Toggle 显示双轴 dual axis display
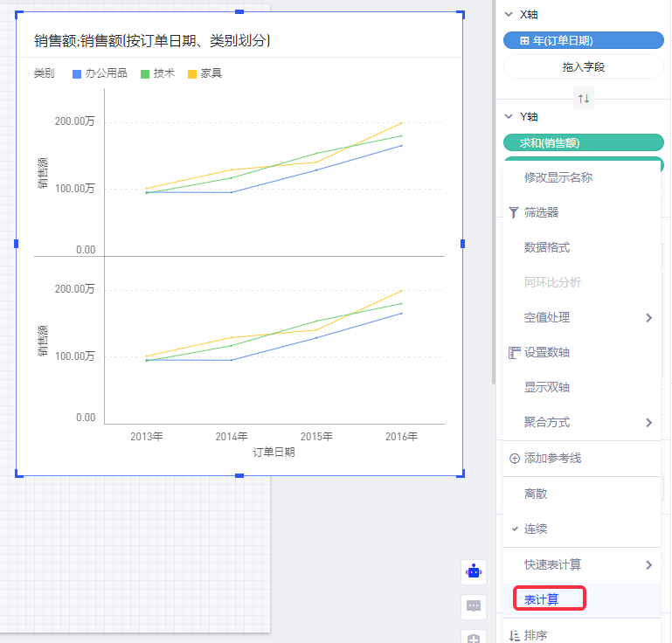Image resolution: width=672 pixels, height=643 pixels. pyautogui.click(x=546, y=387)
